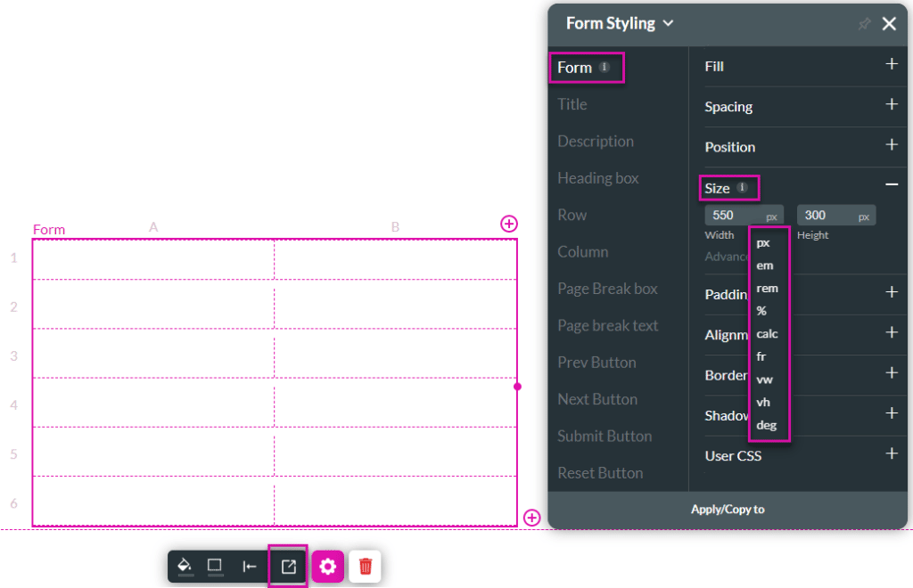Click the plus icon above the form grid

509,224
